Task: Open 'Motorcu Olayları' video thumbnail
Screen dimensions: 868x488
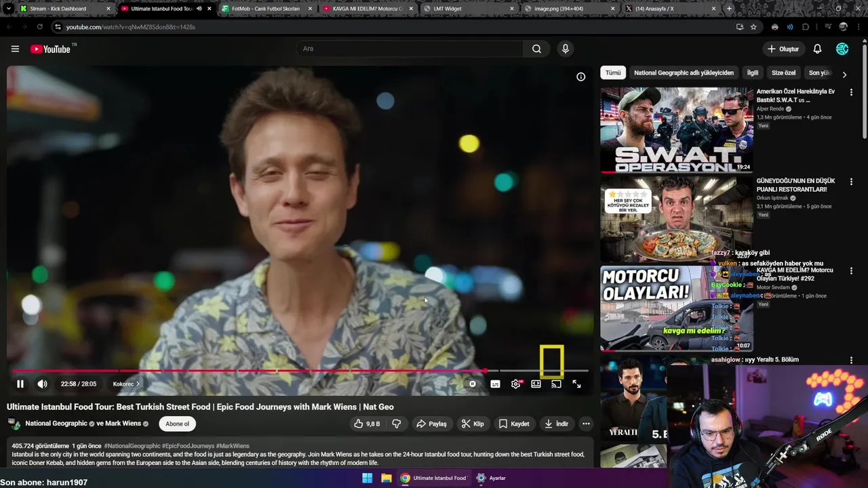Action: tap(676, 308)
